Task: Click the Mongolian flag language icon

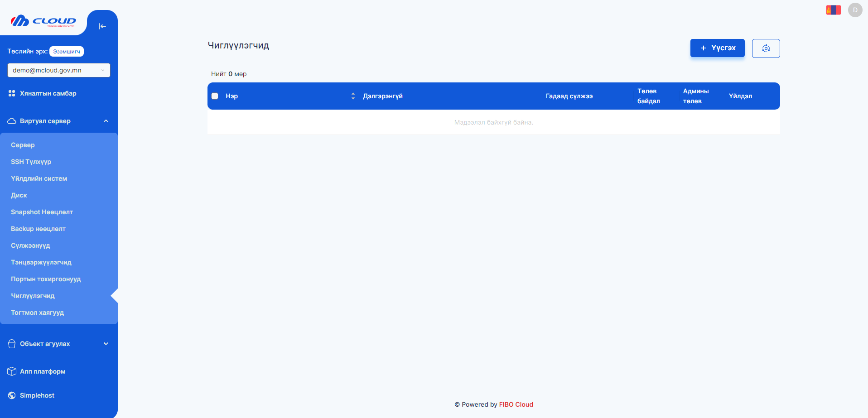Action: tap(833, 10)
